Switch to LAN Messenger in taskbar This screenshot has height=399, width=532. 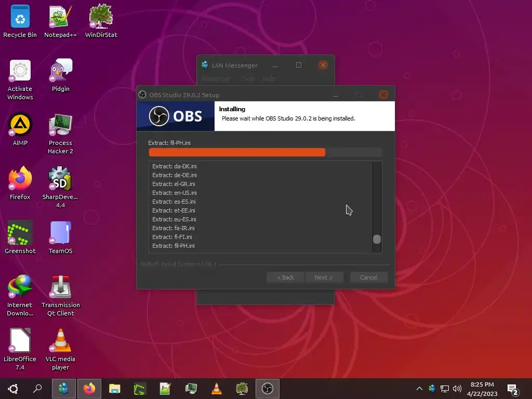pos(64,389)
